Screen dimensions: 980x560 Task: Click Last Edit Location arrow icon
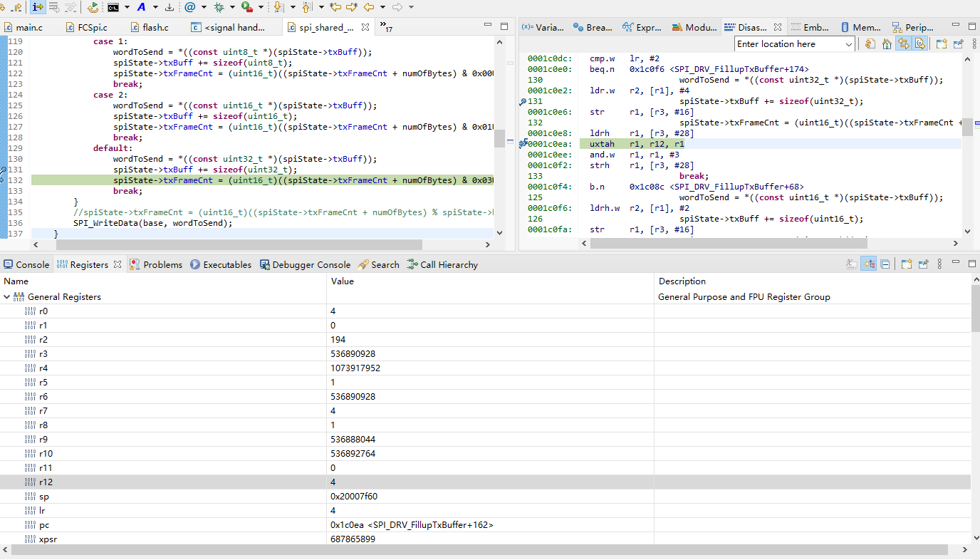[x=335, y=7]
